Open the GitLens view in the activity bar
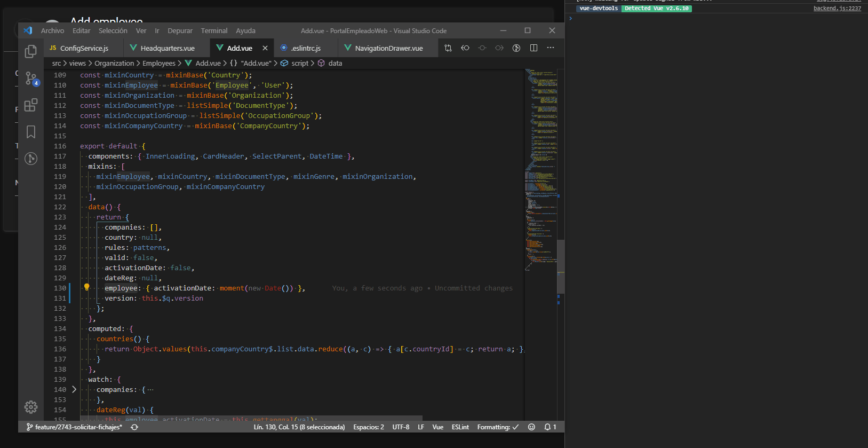The height and width of the screenshot is (448, 868). (31, 159)
